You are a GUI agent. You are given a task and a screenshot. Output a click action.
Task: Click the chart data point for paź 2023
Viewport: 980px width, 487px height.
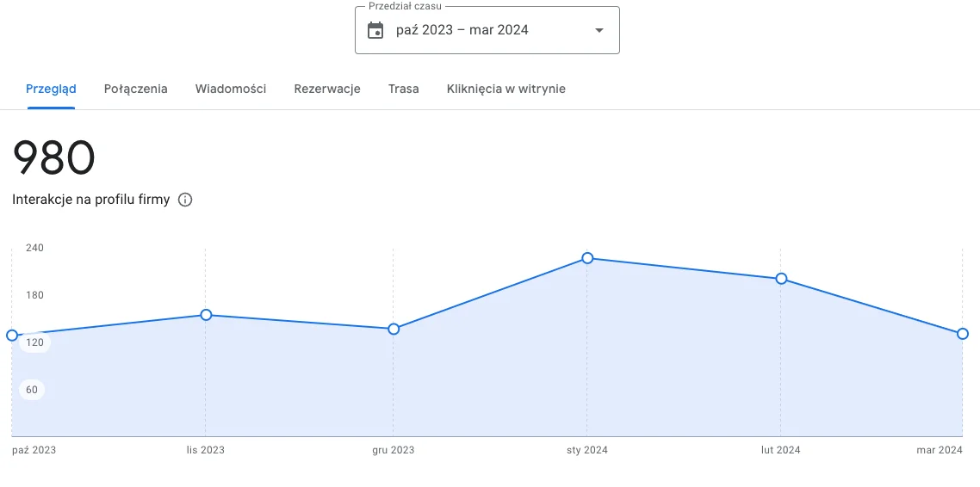pos(12,336)
